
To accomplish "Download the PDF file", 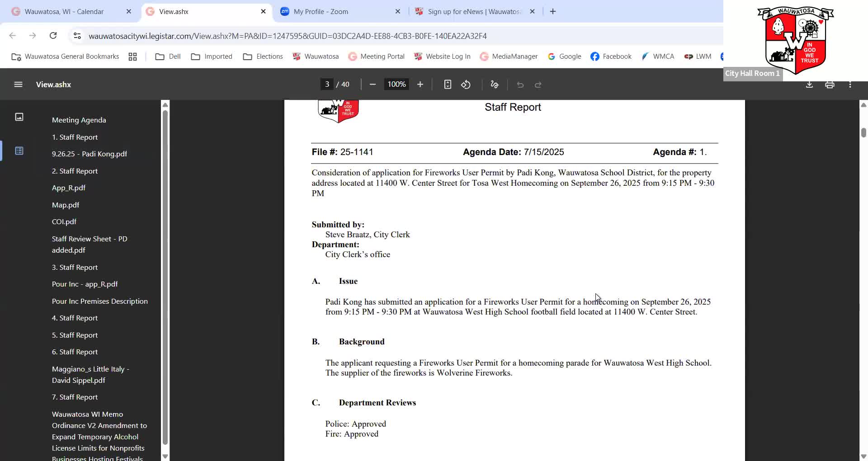I will pyautogui.click(x=809, y=85).
